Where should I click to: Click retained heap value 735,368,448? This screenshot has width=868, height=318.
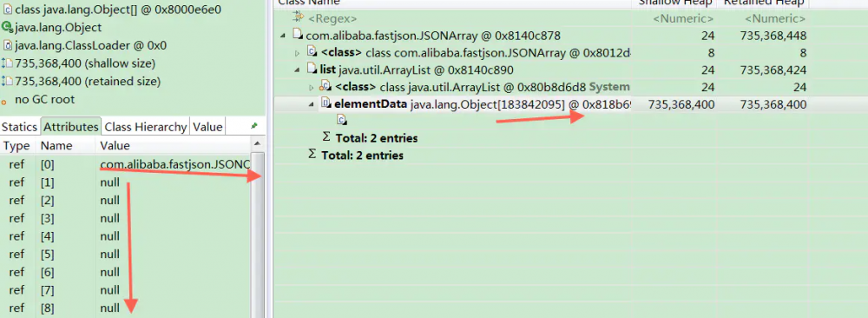[x=773, y=36]
